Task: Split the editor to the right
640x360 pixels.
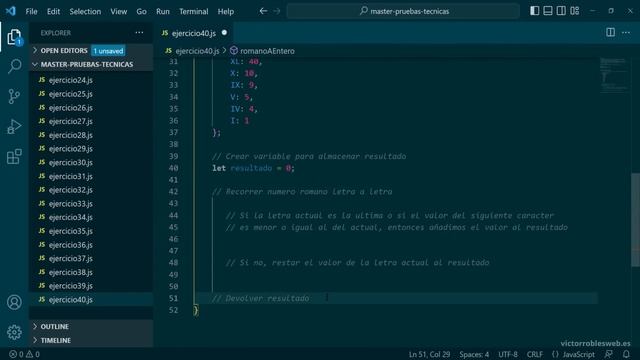Action: coord(610,32)
